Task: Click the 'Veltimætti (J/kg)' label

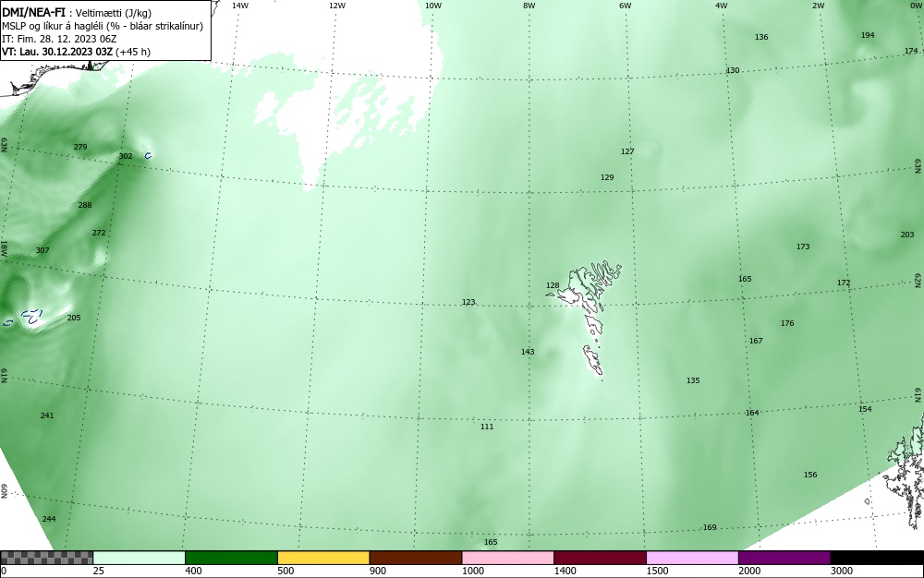Action: [x=114, y=14]
